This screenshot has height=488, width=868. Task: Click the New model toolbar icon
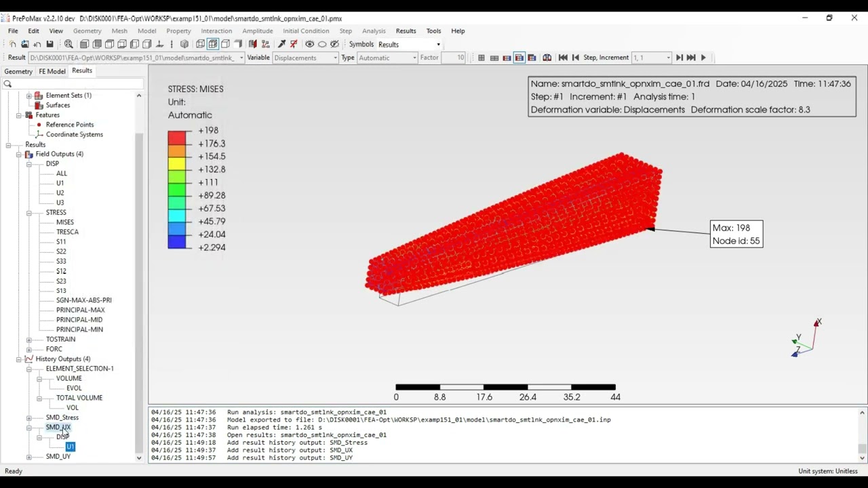click(x=12, y=44)
